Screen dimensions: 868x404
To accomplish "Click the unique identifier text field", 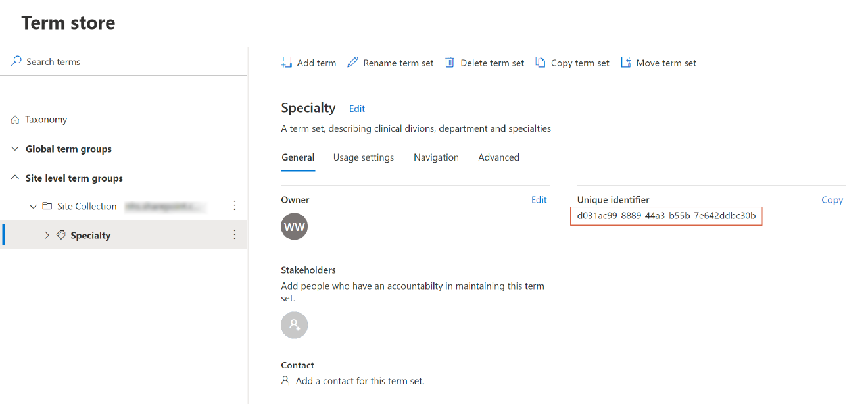I will click(x=666, y=216).
